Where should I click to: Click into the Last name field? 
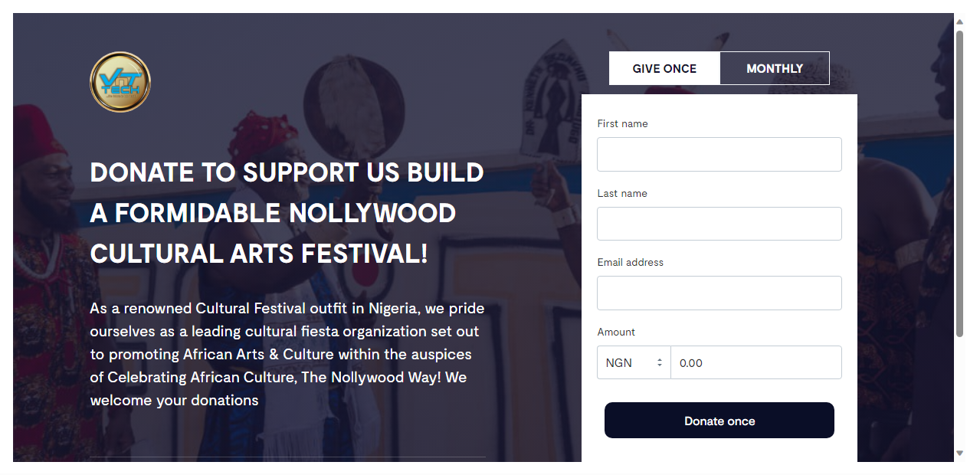coord(719,224)
